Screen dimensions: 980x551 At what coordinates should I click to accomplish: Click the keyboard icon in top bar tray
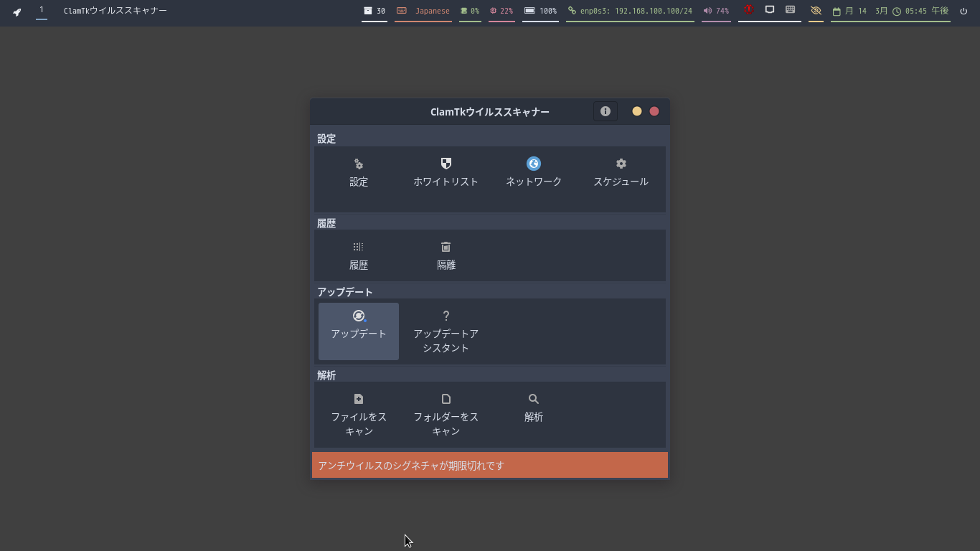pyautogui.click(x=790, y=10)
